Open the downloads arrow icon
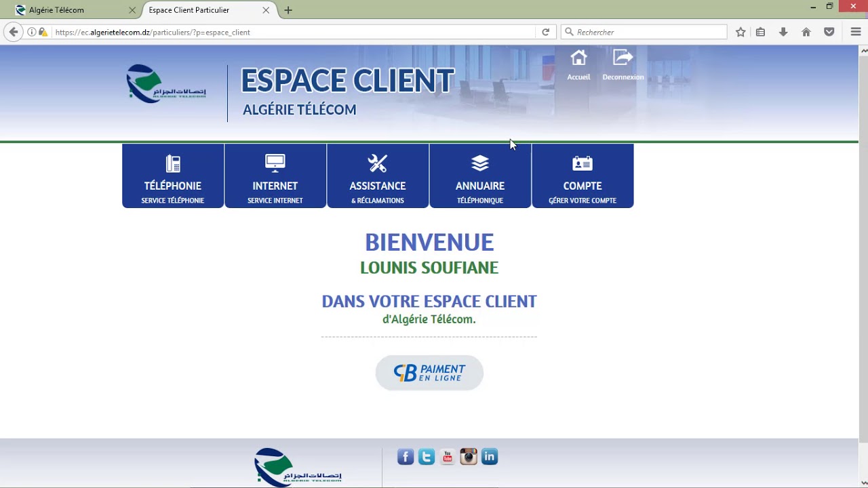This screenshot has width=868, height=488. [783, 32]
